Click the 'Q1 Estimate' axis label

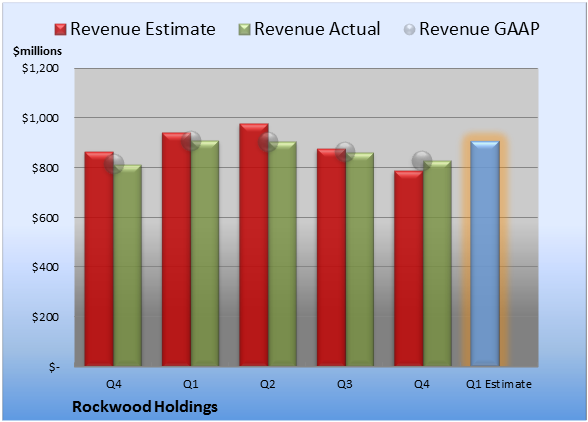[x=499, y=384]
